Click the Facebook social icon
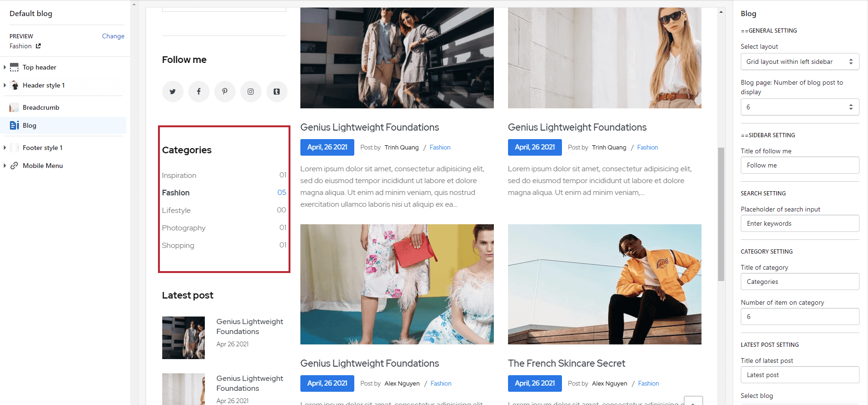The height and width of the screenshot is (405, 868). tap(199, 92)
